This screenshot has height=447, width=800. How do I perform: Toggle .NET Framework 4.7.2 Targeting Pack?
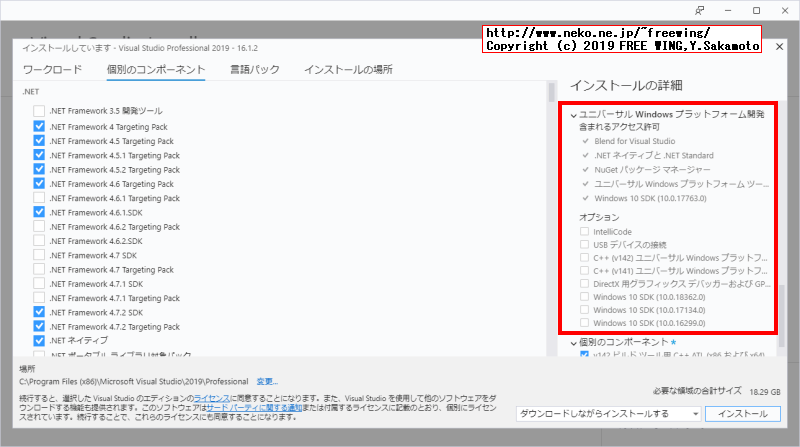pyautogui.click(x=39, y=326)
